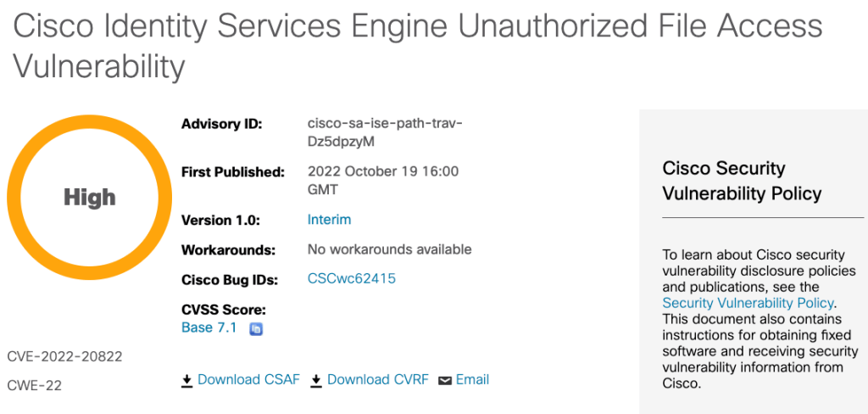868x414 pixels.
Task: Click the No workarounds available text
Action: click(389, 249)
